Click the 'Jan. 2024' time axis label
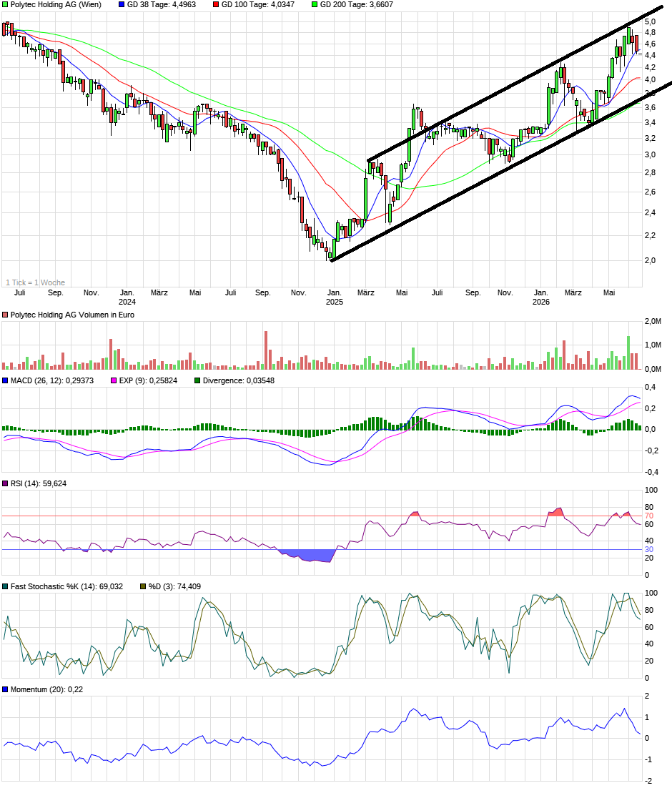Viewport: 672px width, 788px height. click(127, 297)
